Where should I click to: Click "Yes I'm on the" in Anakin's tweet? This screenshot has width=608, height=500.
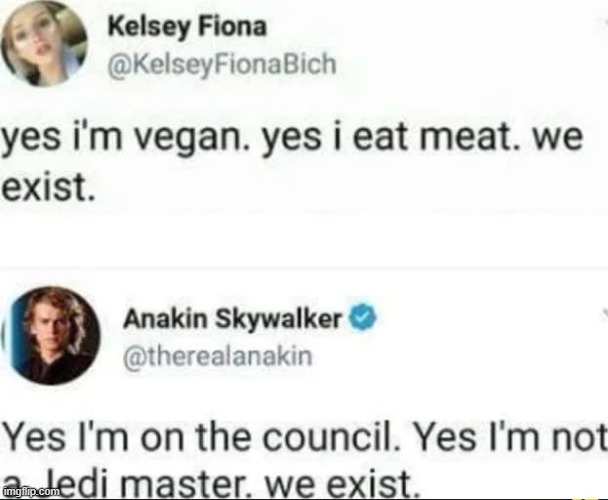click(x=126, y=439)
